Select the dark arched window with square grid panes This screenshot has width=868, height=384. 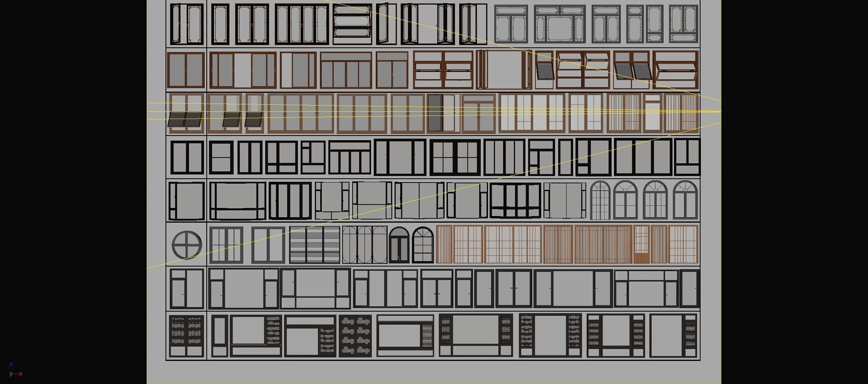tap(423, 245)
